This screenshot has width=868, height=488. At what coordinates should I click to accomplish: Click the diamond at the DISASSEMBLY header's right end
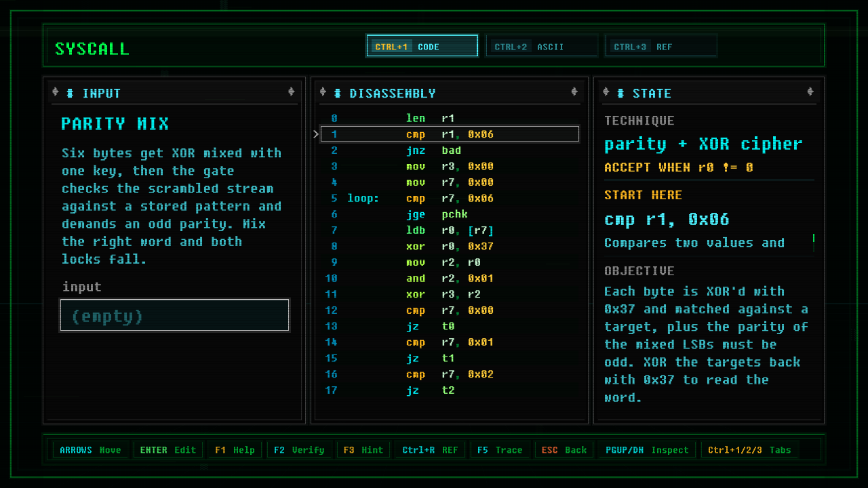click(574, 92)
